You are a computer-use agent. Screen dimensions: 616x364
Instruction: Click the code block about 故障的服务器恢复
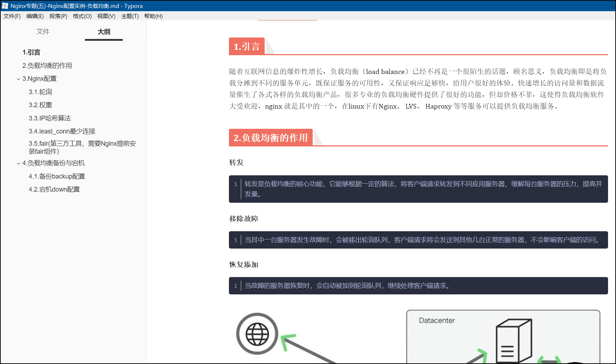tap(418, 286)
